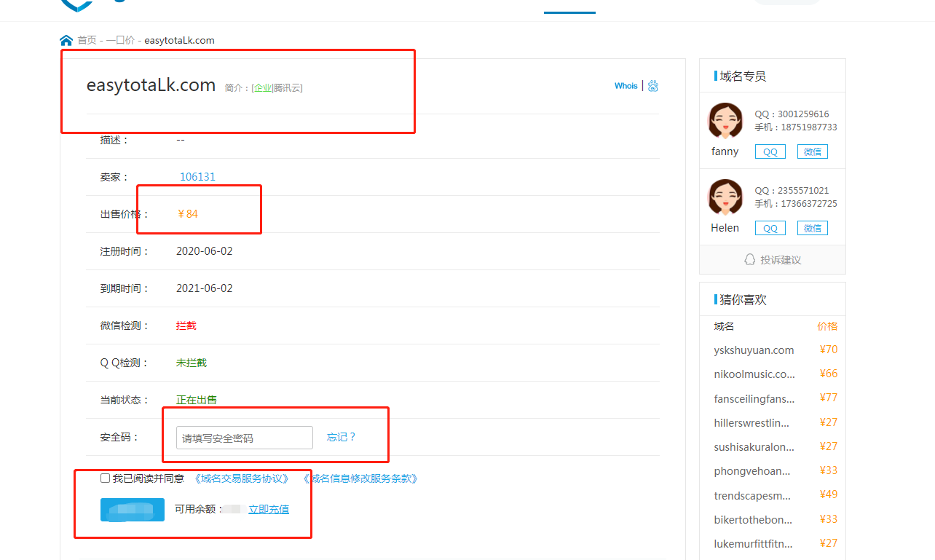935x560 pixels.
Task: Open the 域名信息修改服务条款 terms link
Action: [x=360, y=478]
